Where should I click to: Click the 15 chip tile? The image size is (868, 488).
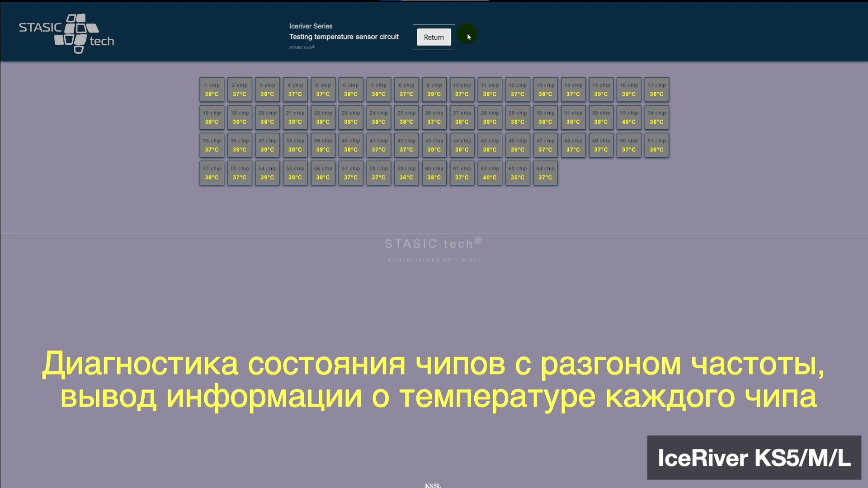pos(601,89)
